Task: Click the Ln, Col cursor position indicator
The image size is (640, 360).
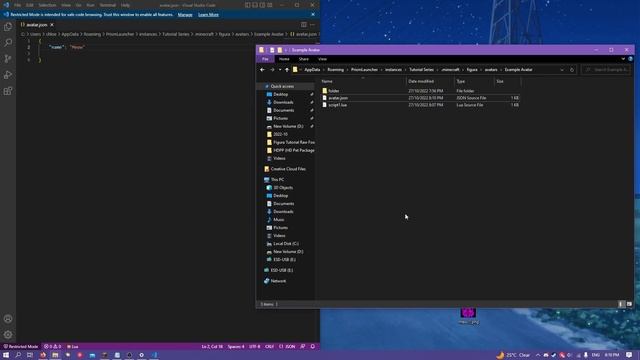Action: 212,347
